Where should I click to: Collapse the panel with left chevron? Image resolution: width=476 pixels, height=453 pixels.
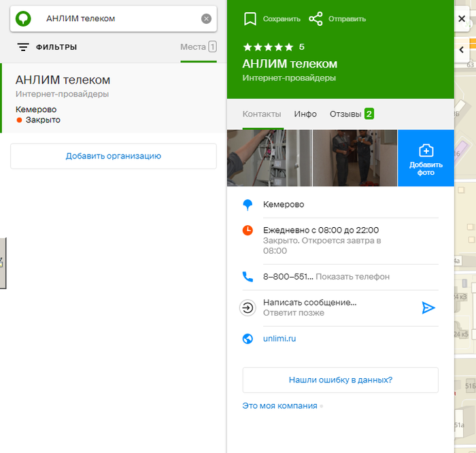[x=462, y=50]
